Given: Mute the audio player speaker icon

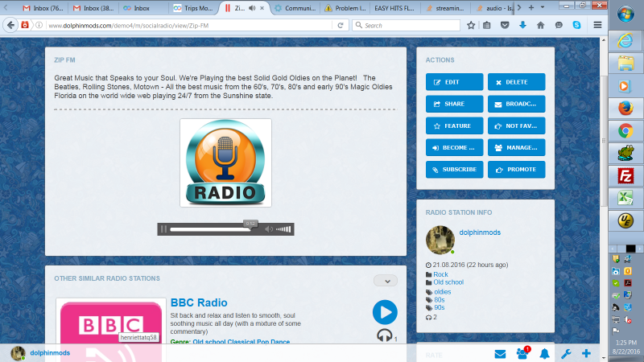Looking at the screenshot, I should click(x=269, y=229).
